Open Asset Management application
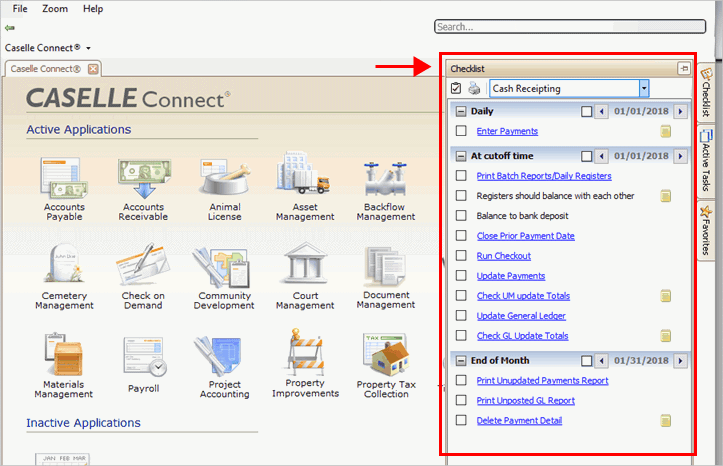 tap(305, 187)
